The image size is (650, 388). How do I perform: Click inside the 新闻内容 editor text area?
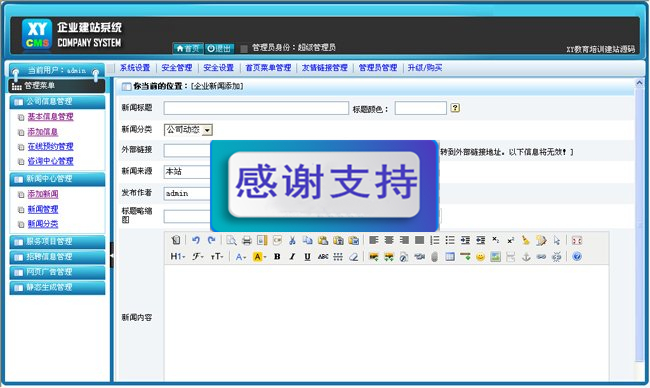(x=386, y=323)
